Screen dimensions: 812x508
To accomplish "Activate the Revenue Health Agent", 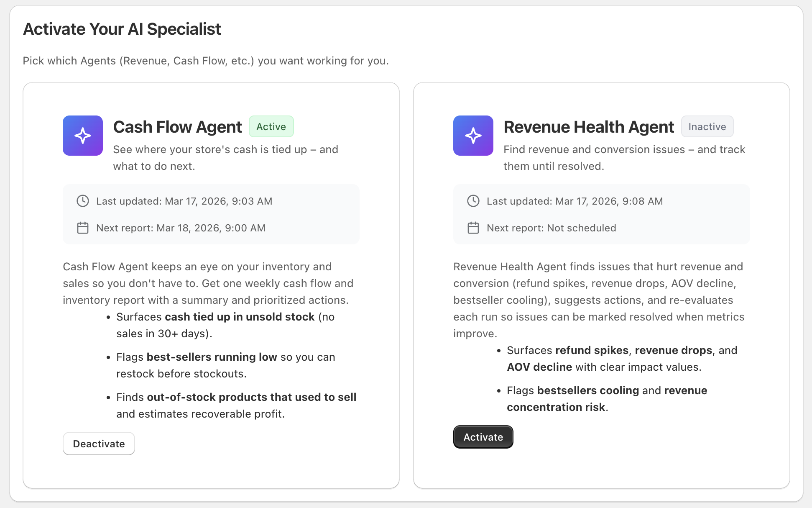I will coord(483,437).
